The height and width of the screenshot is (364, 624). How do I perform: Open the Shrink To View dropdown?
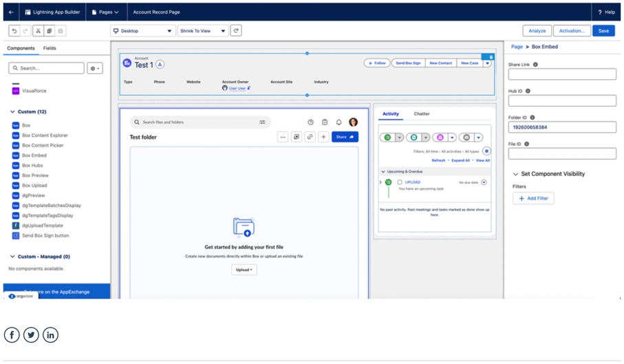pos(203,31)
